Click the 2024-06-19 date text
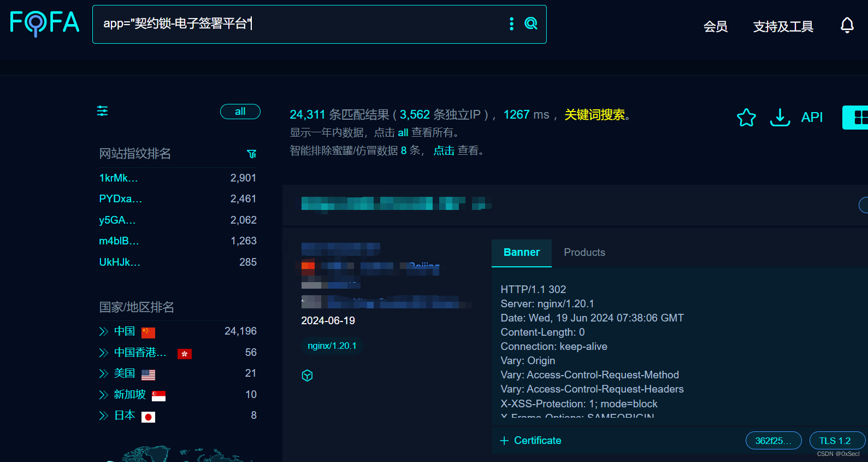The height and width of the screenshot is (462, 868). point(328,321)
